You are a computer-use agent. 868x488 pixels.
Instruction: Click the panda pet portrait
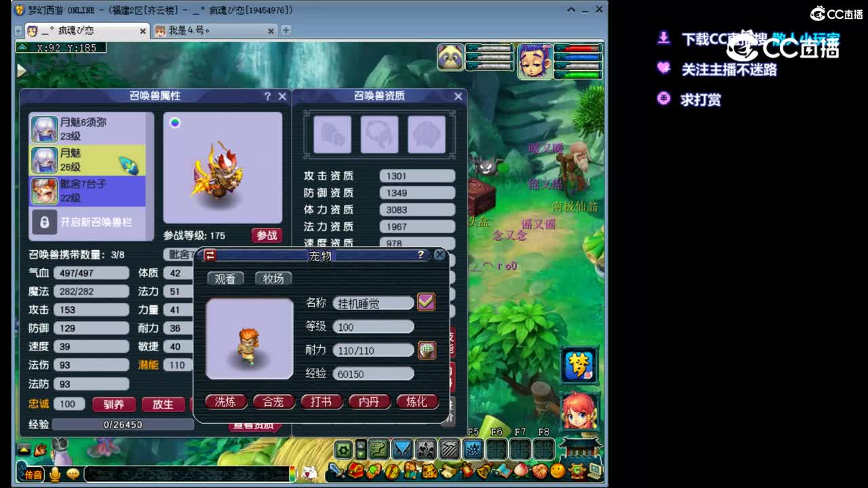point(450,58)
